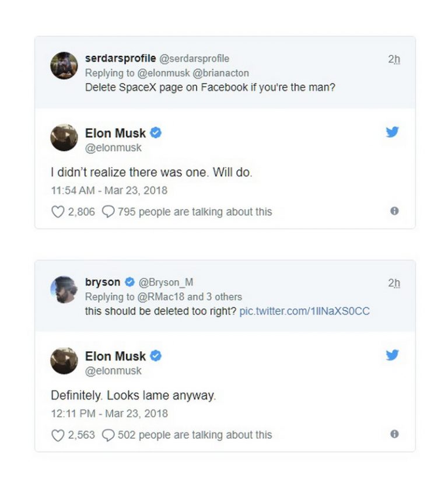Open the pic.twitter.com/1IlNaXS0CC link
This screenshot has width=448, height=479.
(x=304, y=311)
